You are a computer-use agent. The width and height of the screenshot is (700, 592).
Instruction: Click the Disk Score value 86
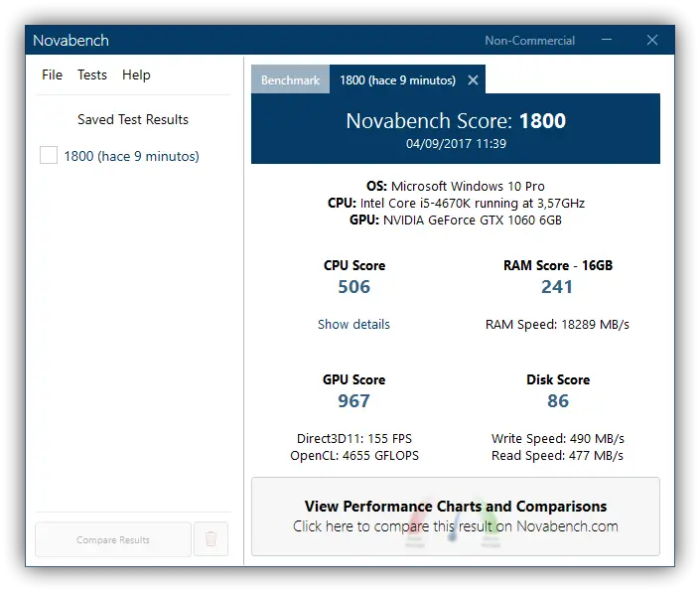click(x=558, y=401)
